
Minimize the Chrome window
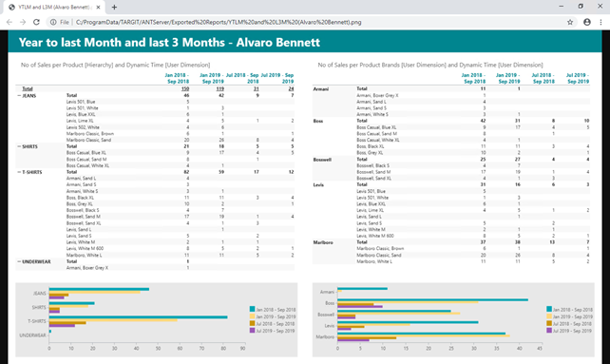[561, 7]
